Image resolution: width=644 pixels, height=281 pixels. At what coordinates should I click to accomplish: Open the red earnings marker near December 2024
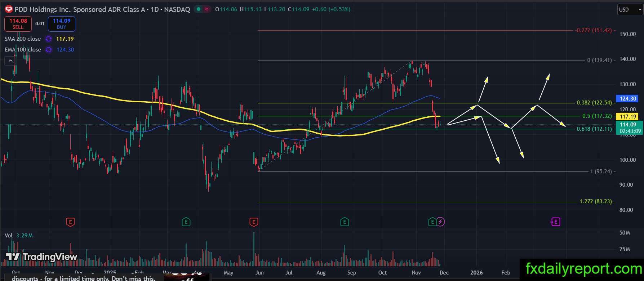coord(70,222)
